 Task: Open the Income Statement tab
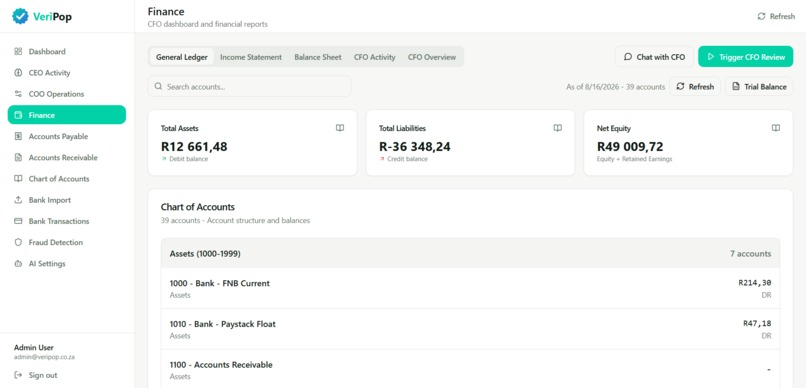[251, 57]
